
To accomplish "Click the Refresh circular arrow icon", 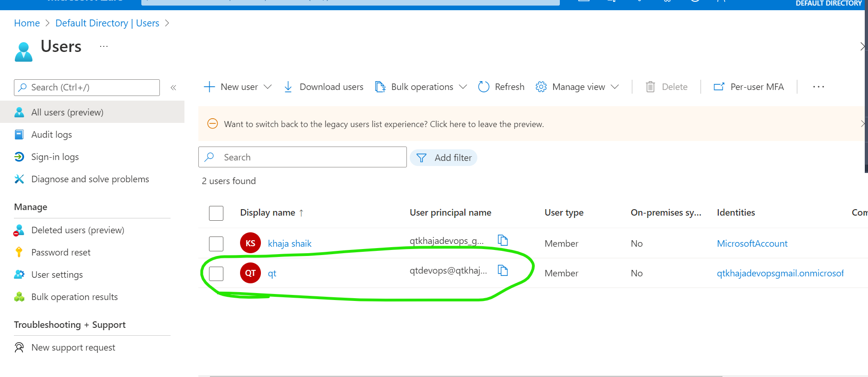I will [483, 87].
